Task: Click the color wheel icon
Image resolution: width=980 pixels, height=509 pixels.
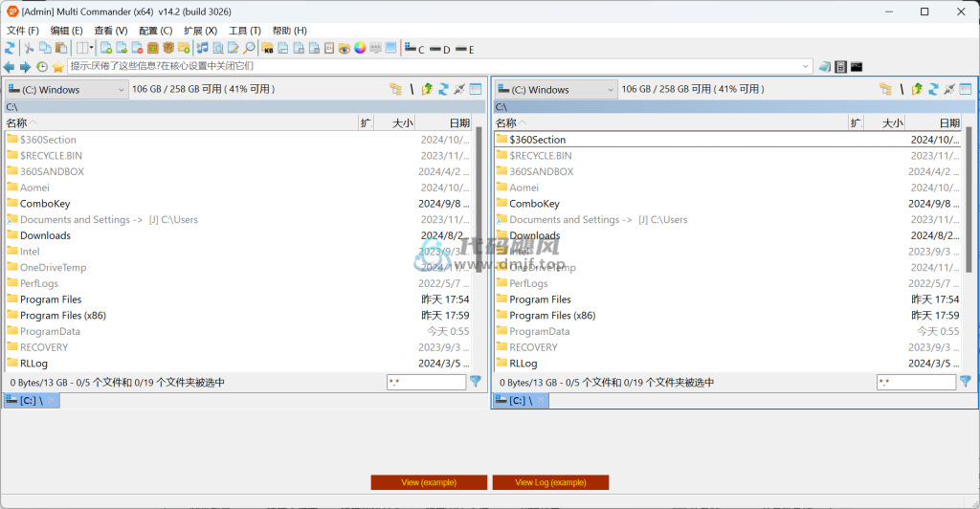Action: pos(360,48)
